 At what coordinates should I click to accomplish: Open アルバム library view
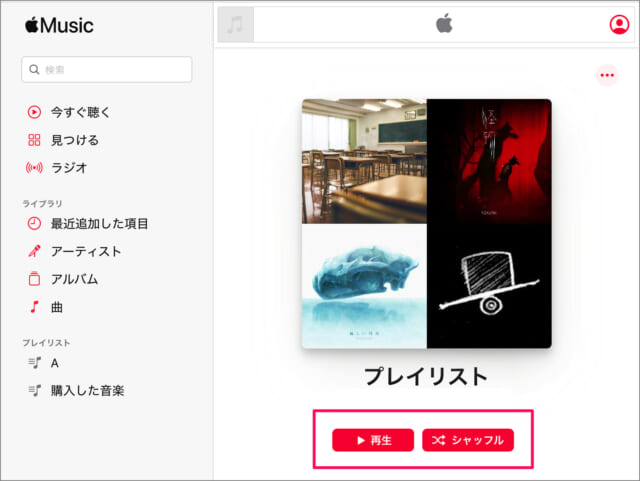[x=62, y=279]
